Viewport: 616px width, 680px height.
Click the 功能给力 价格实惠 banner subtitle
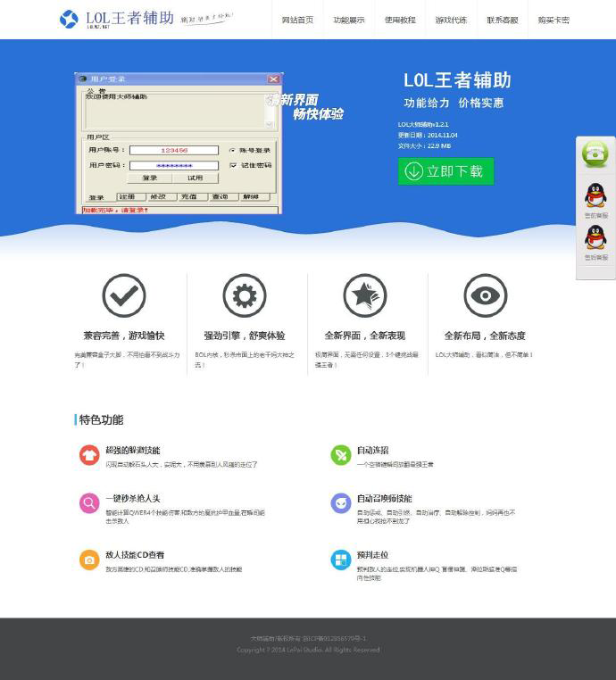point(454,103)
